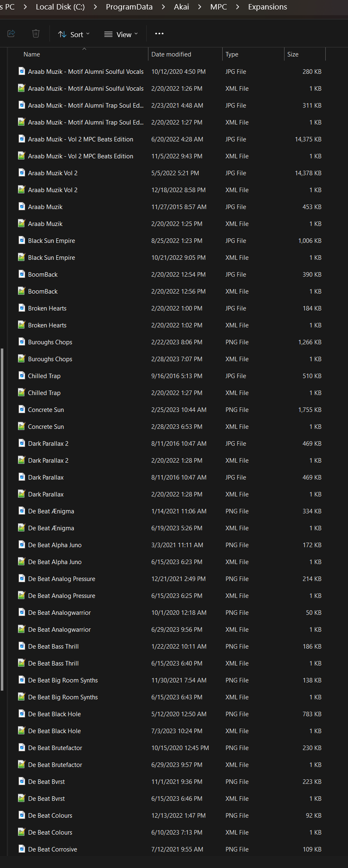Viewport: 348px width, 868px height.
Task: Select Dark Parallax XML file name
Action: (x=46, y=494)
